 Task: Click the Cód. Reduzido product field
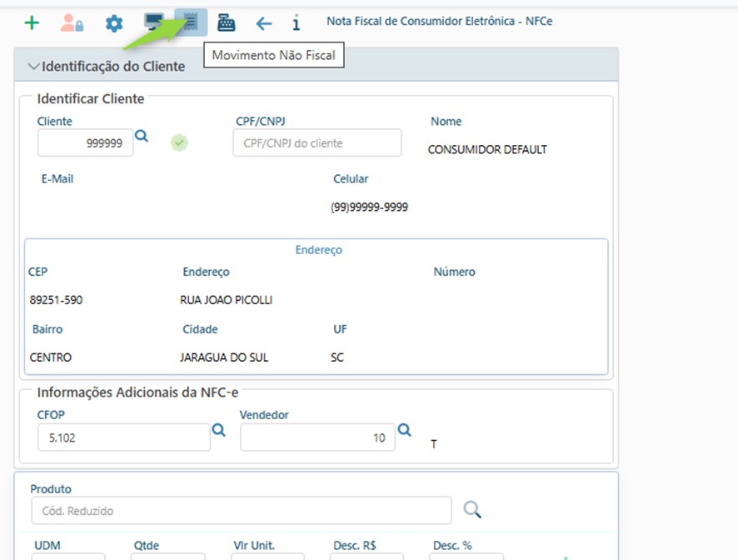point(241,510)
